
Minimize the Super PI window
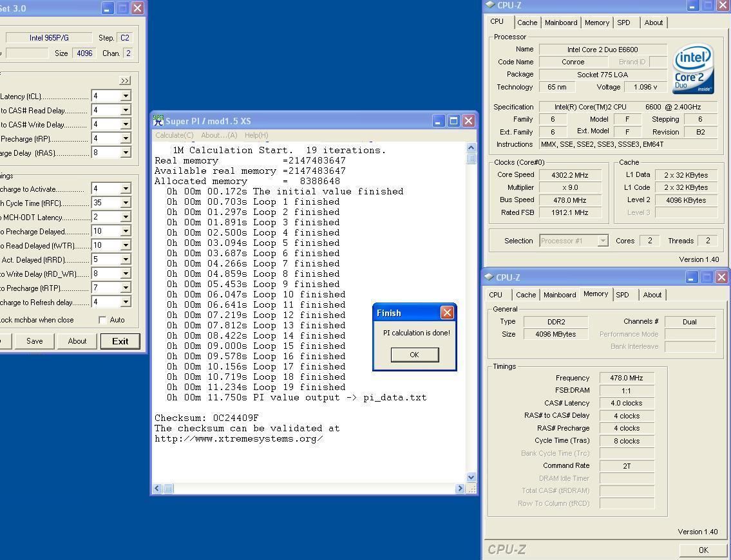(x=438, y=121)
